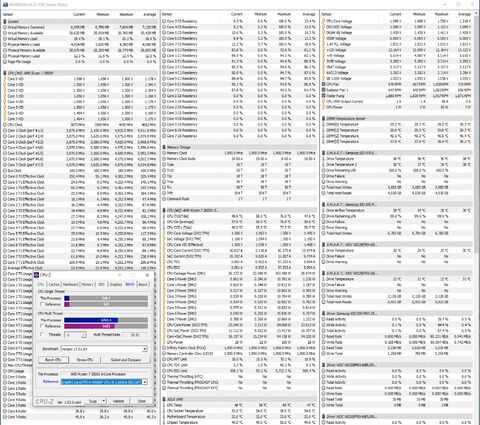Screen dimensions: 480x425
Task: Click the Close button at CPU-Z bottom
Action: pos(142,401)
